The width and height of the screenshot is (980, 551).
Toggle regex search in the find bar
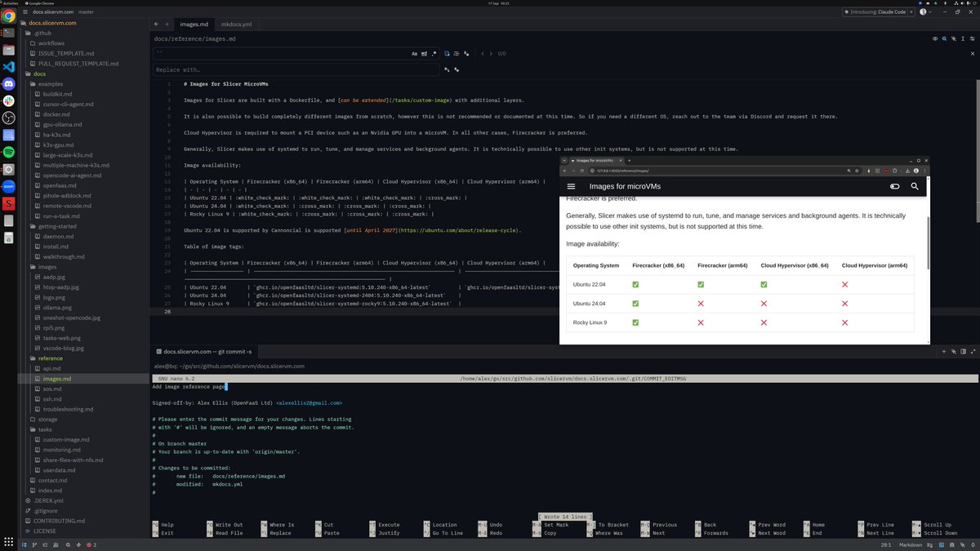435,54
